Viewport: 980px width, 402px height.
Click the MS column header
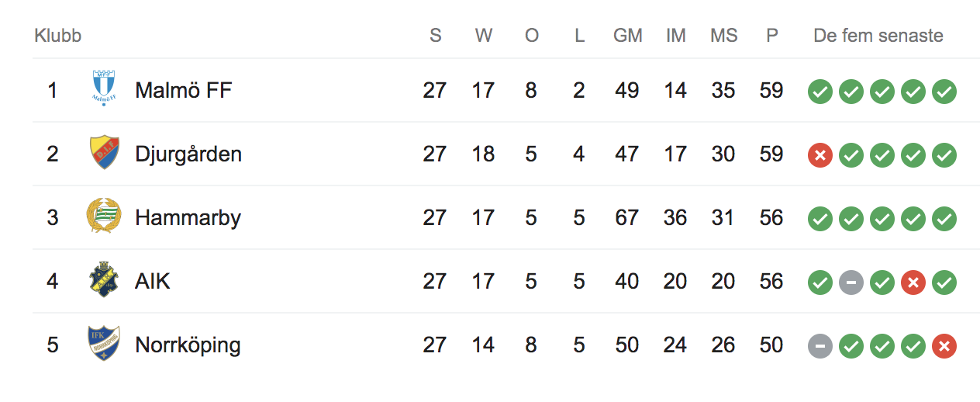[x=723, y=36]
